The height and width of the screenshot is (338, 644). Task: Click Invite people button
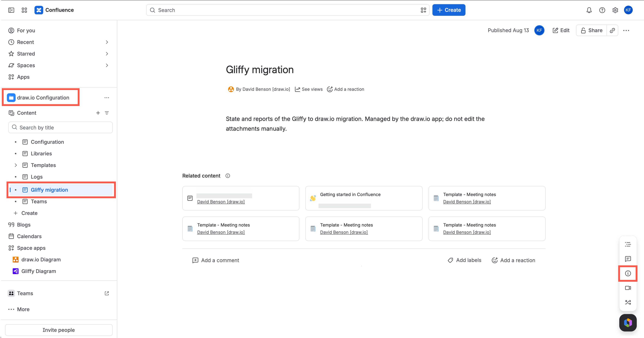click(x=59, y=330)
